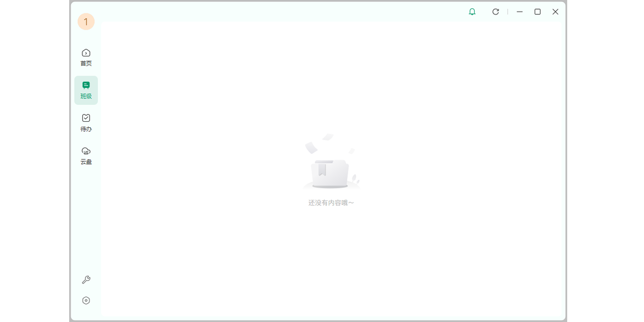Navigate to 云盘 cloud storage
Screen dimensions: 644x322
(85, 155)
